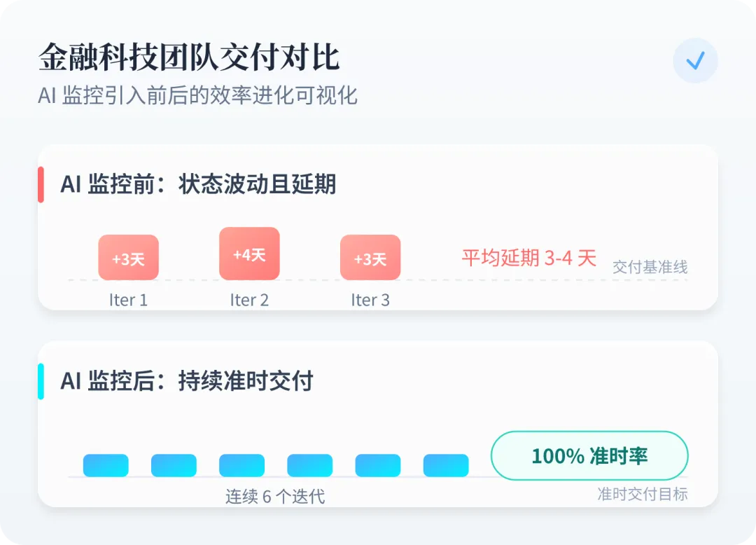Select the sixth blue iteration block

click(446, 465)
